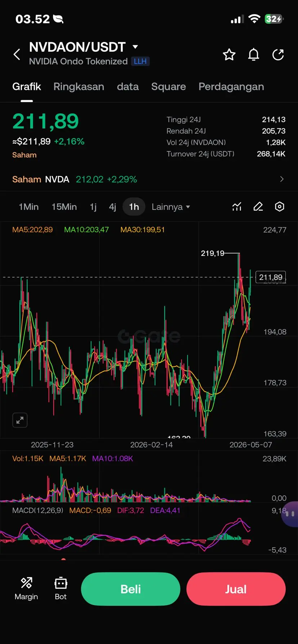
Task: Select the 1j timeframe
Action: [x=93, y=207]
